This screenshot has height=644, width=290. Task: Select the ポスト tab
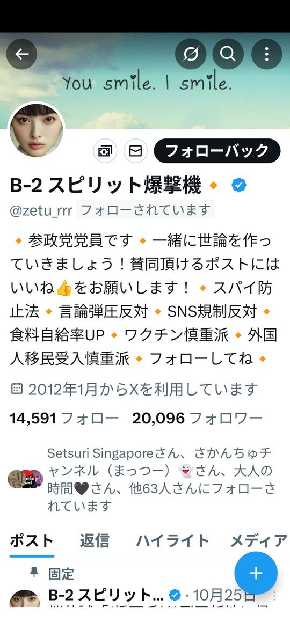coord(32,540)
